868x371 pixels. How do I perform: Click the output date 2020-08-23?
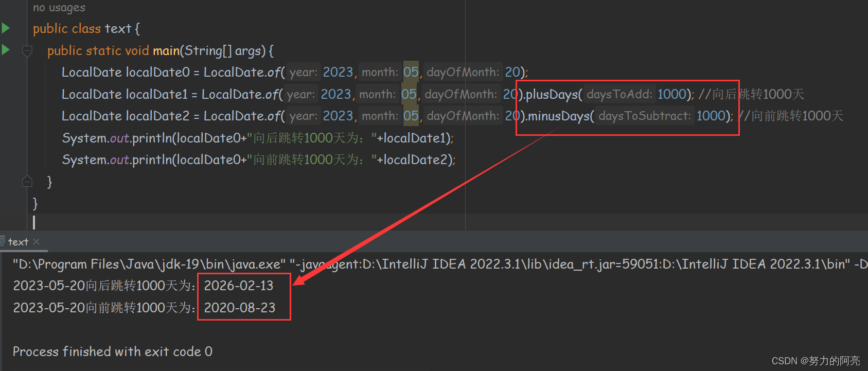pos(240,308)
